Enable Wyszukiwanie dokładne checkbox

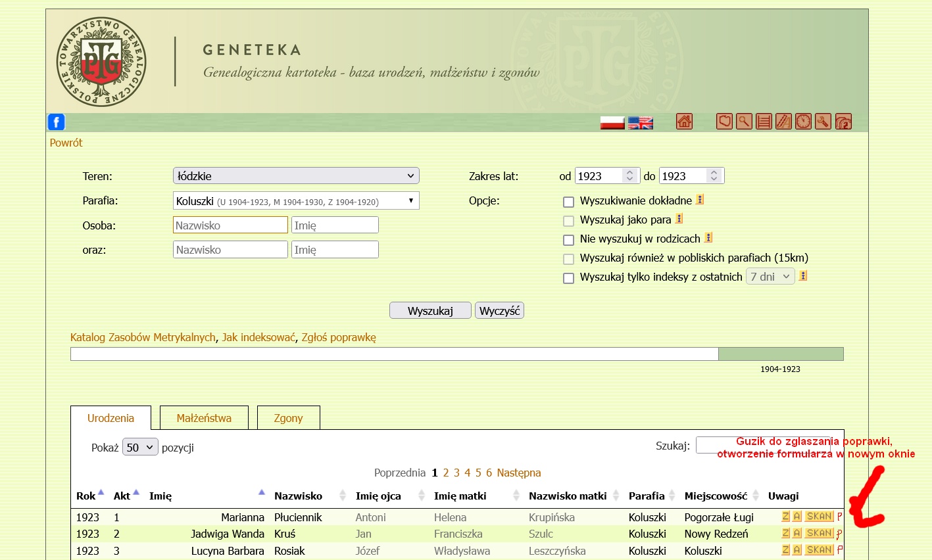pos(569,202)
